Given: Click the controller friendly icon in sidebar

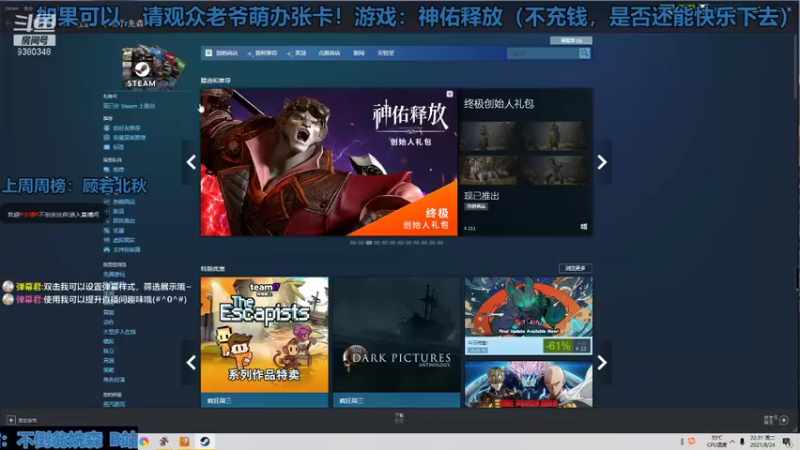Looking at the screenshot, I should pos(106,249).
